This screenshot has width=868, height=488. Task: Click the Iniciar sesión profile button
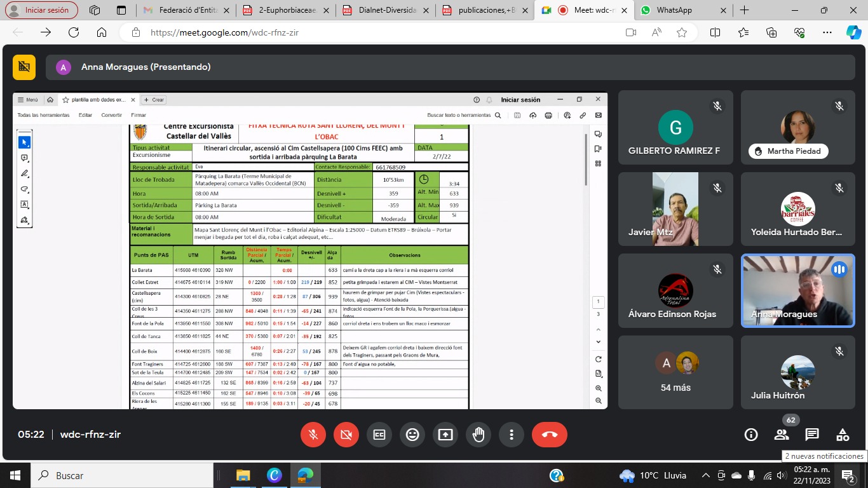[x=41, y=10]
